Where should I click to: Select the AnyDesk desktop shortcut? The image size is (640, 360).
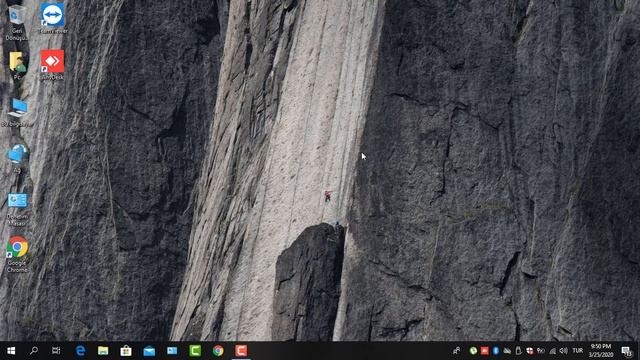point(52,64)
